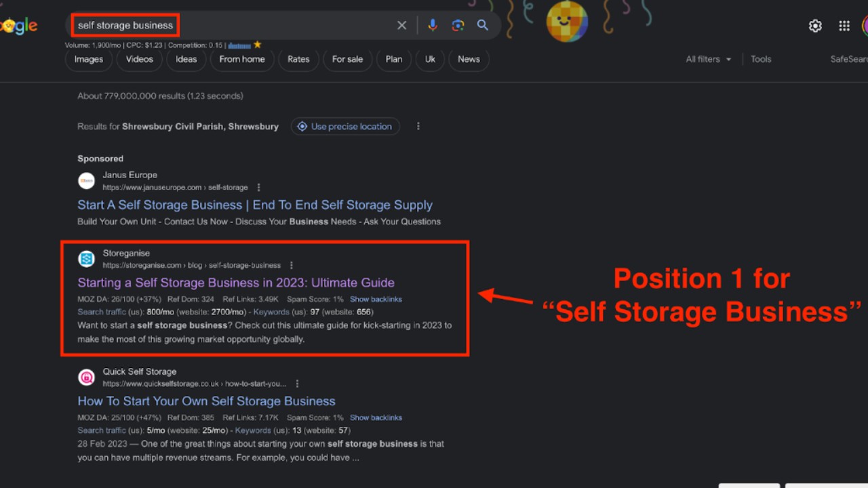This screenshot has width=868, height=488.
Task: Click Storeganise favicon
Action: point(86,259)
